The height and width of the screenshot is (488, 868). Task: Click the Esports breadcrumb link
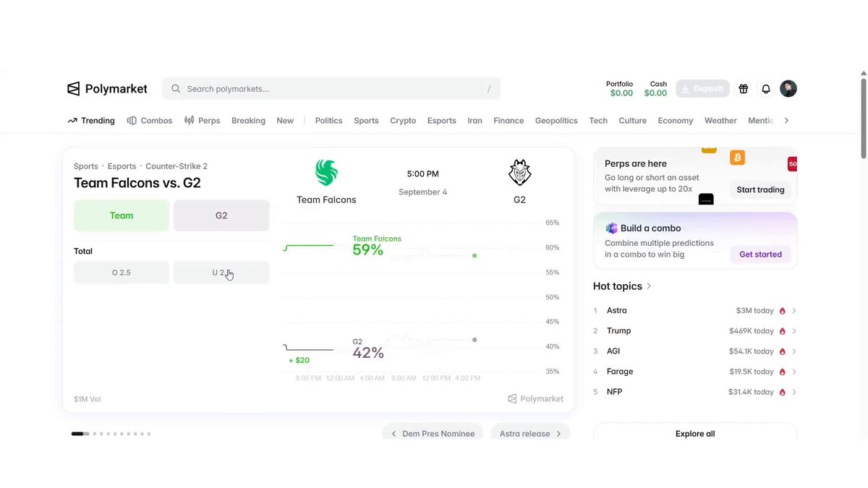click(x=122, y=166)
